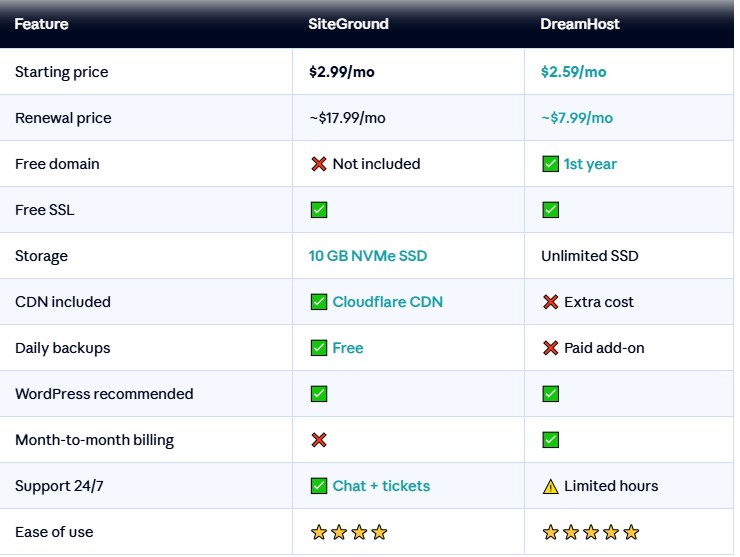Click the 'DreamHost' column header
Screen dimensions: 740x557
580,24
